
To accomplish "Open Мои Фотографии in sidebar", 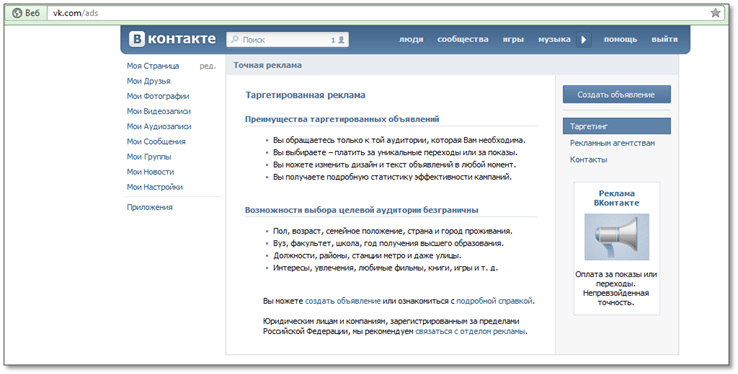I will pos(158,96).
